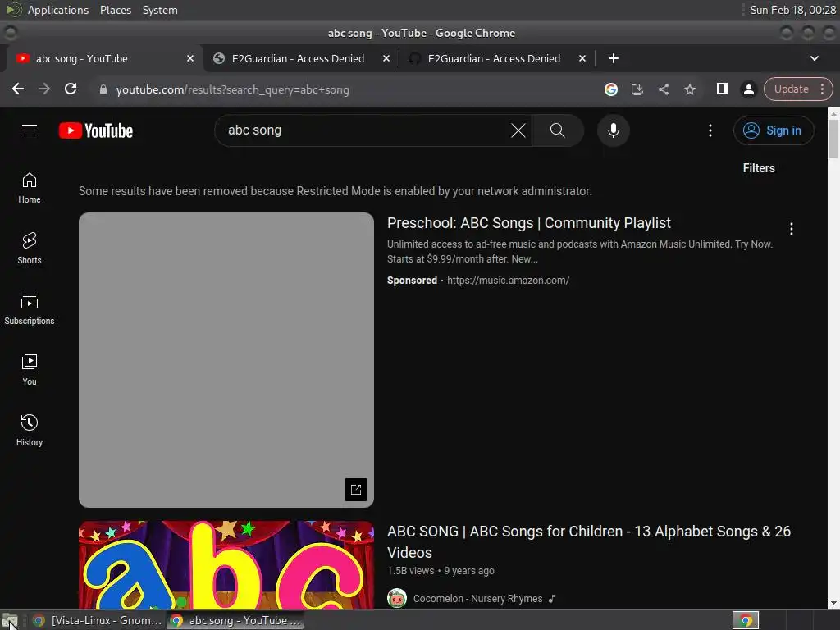Click the browser back arrow
The width and height of the screenshot is (840, 630).
click(18, 89)
